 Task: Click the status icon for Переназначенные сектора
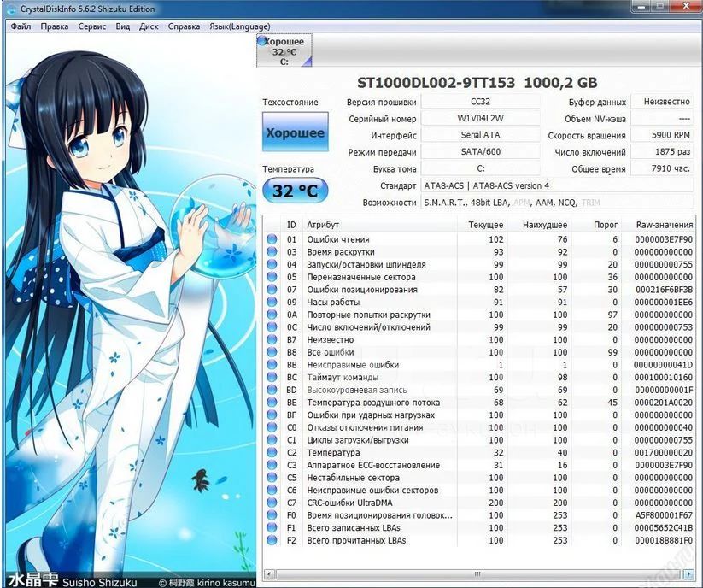(272, 277)
